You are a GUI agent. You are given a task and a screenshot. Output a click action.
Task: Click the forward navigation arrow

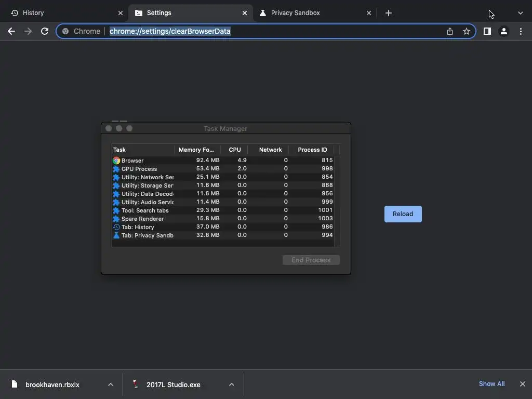[28, 31]
